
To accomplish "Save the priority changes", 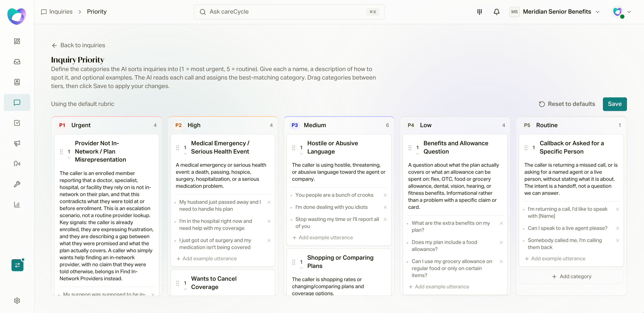I will pyautogui.click(x=614, y=104).
